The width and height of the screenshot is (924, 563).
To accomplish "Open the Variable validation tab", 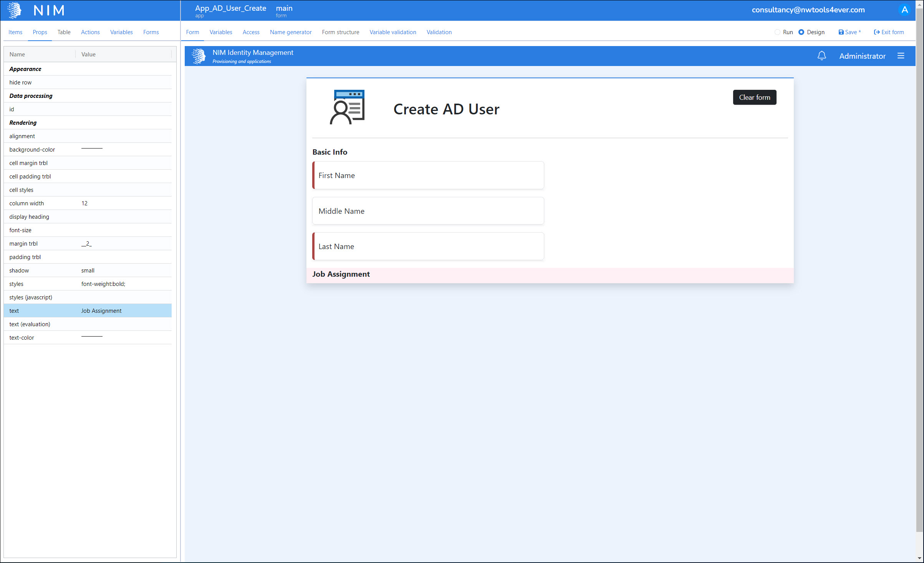I will [392, 32].
